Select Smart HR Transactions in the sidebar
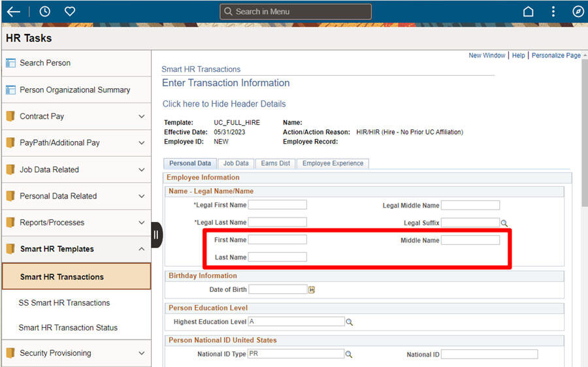588x367 pixels. tap(76, 277)
